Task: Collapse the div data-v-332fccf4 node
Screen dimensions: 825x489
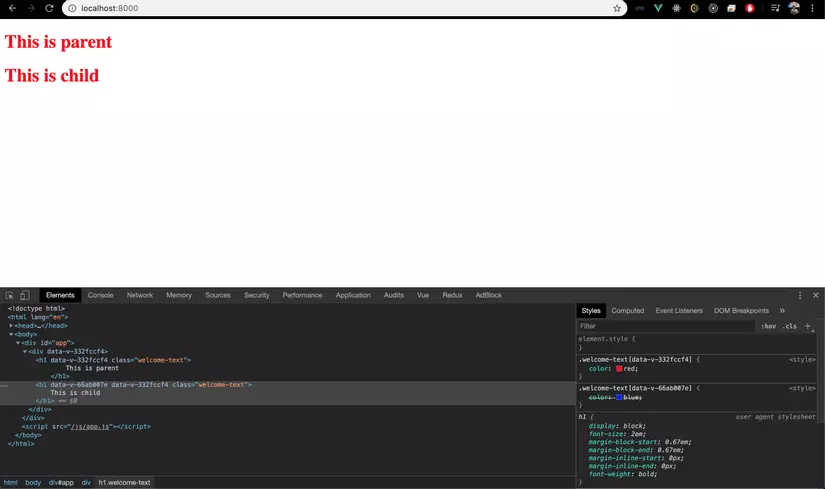Action: tap(24, 351)
